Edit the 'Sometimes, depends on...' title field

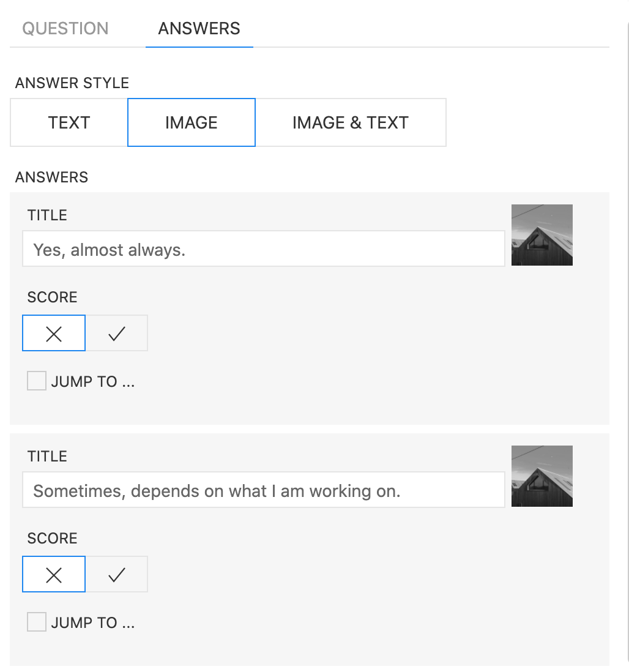click(x=263, y=490)
